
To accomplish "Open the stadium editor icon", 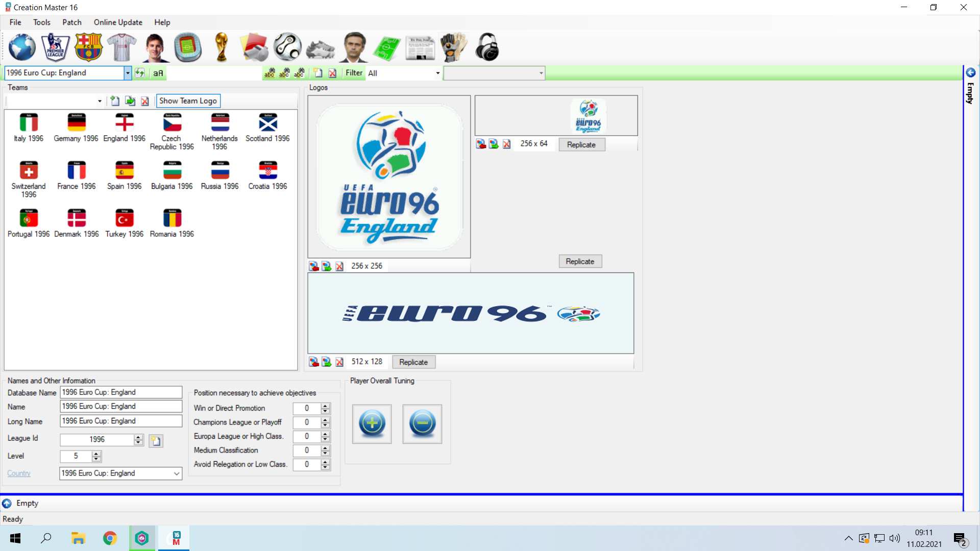I will [188, 47].
